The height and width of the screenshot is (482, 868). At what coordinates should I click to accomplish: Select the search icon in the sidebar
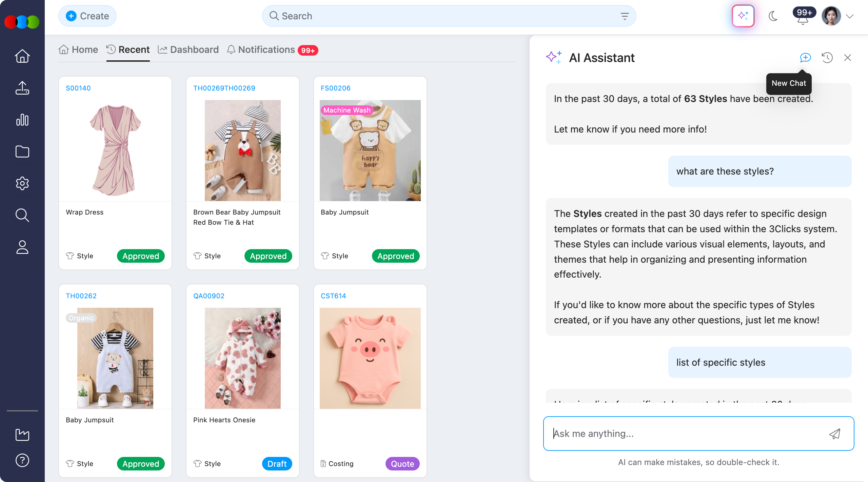click(22, 215)
